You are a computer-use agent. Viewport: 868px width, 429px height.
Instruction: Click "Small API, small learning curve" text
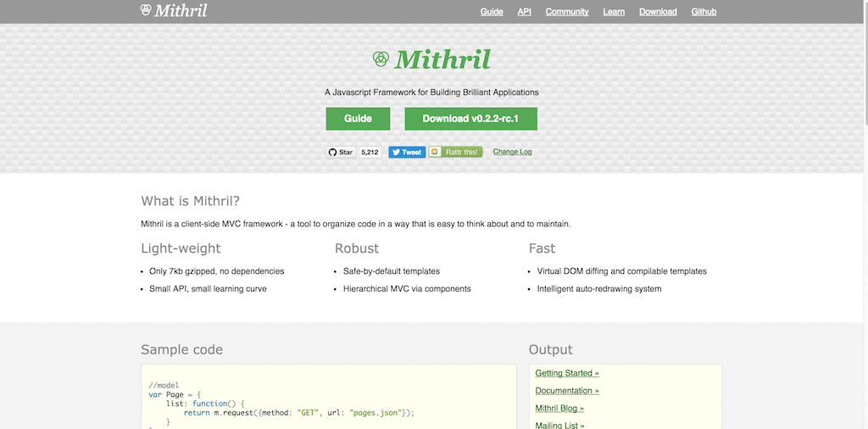pyautogui.click(x=209, y=289)
